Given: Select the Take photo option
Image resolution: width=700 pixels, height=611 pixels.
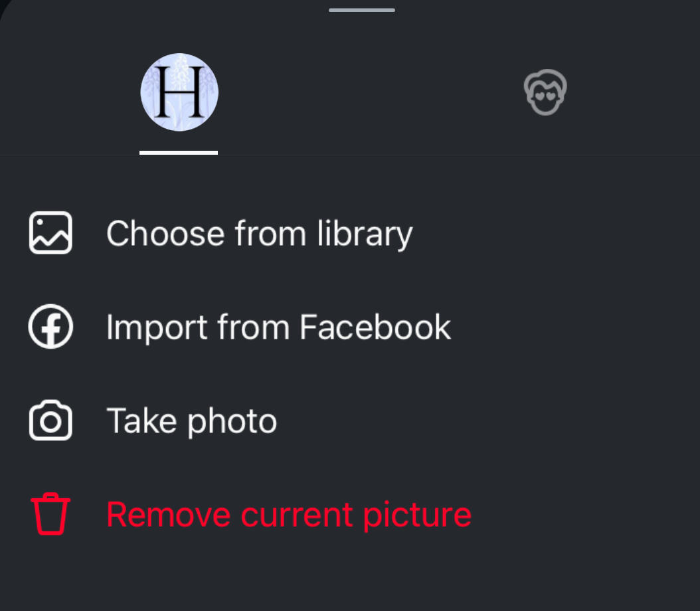Looking at the screenshot, I should pyautogui.click(x=191, y=421).
